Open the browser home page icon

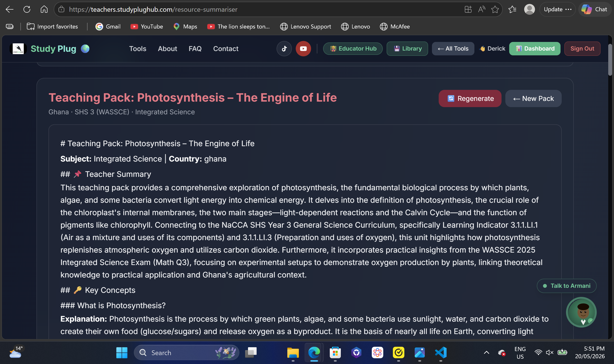coord(44,9)
